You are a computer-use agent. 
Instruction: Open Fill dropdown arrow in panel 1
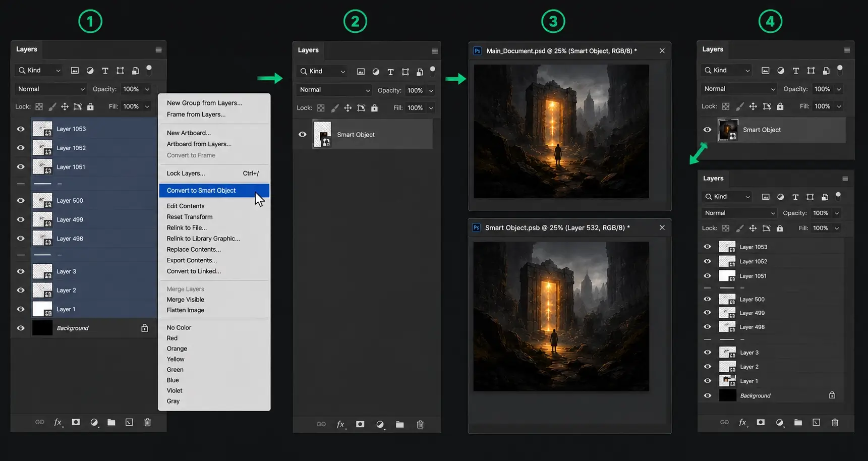147,106
